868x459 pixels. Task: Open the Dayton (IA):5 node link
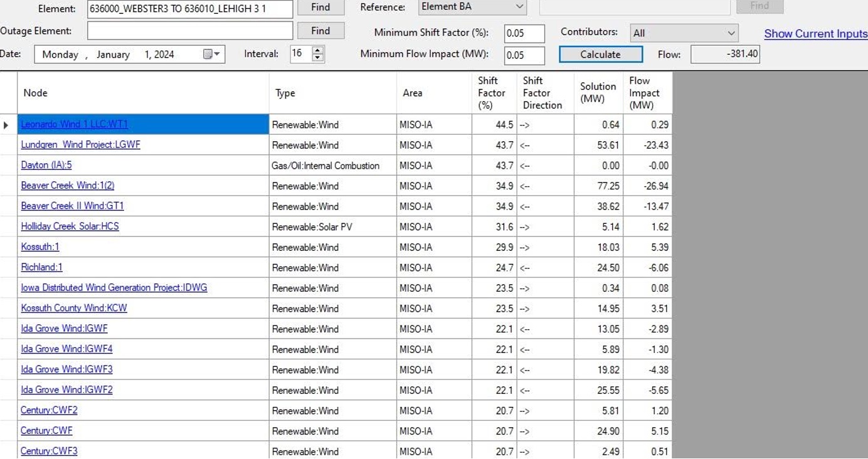click(46, 165)
